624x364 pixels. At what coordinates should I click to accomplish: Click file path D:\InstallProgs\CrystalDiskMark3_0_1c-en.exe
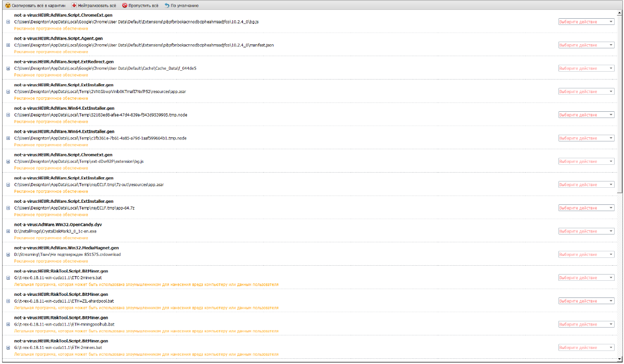coord(55,231)
